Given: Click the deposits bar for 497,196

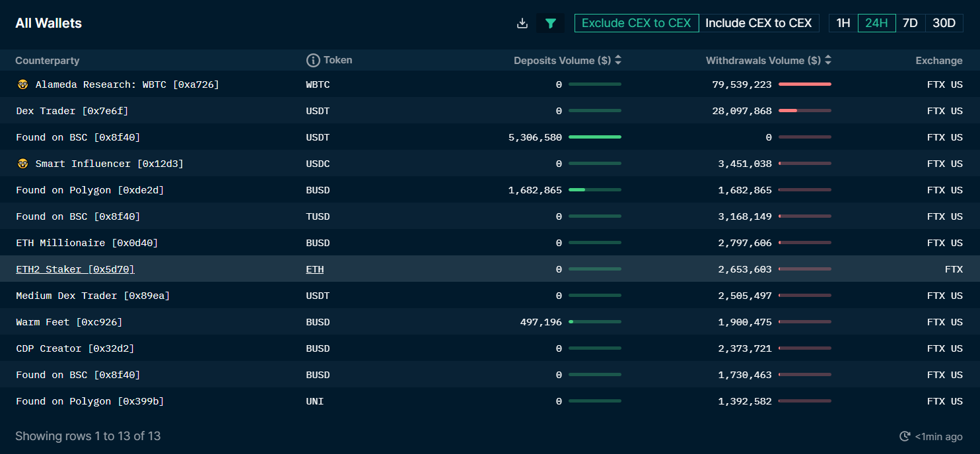Looking at the screenshot, I should point(595,322).
